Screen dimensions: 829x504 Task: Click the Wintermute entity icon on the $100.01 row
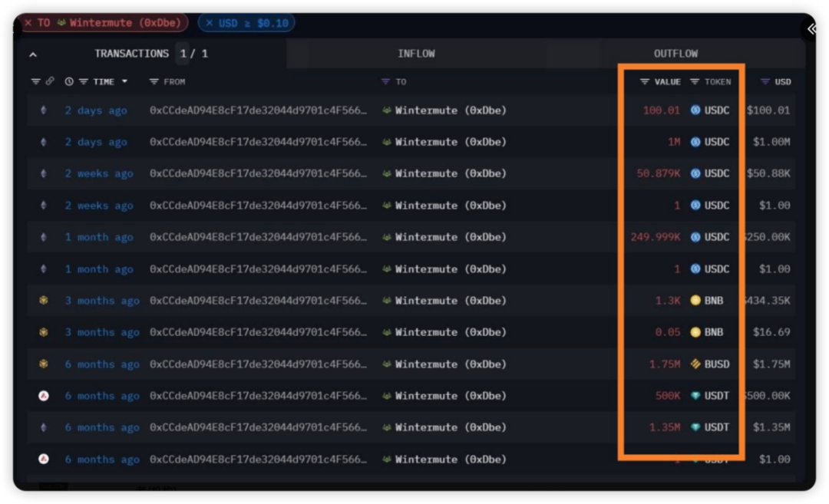[386, 110]
